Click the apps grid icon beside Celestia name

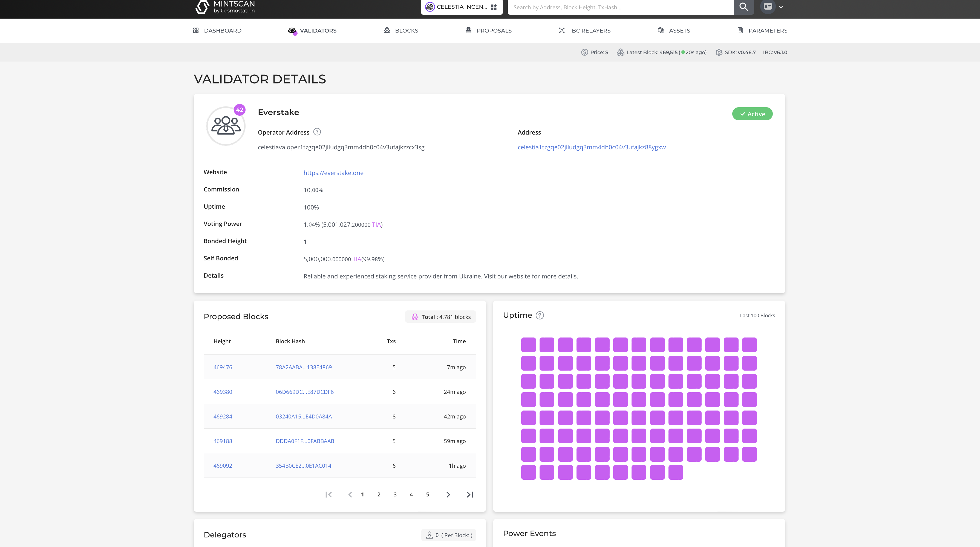(494, 7)
